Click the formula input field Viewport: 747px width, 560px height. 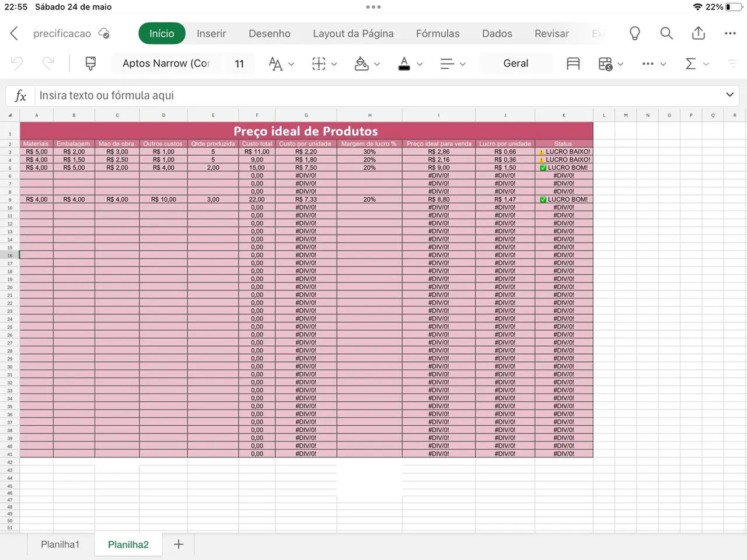(x=379, y=95)
